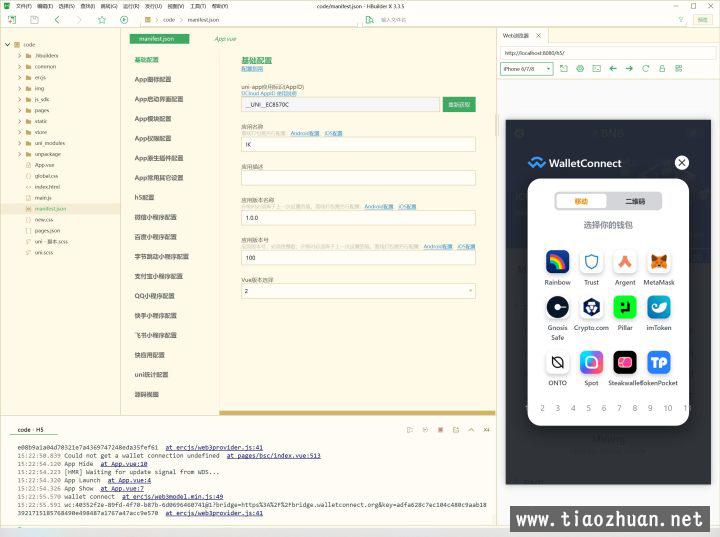Select the Spot wallet icon
Viewport: 720px width, 537px height.
tap(591, 362)
